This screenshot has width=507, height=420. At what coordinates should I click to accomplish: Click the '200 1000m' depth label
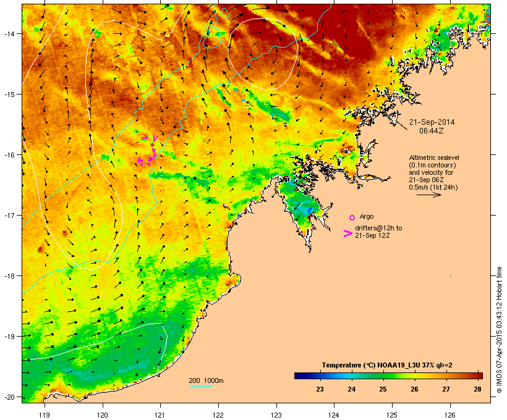(x=206, y=380)
